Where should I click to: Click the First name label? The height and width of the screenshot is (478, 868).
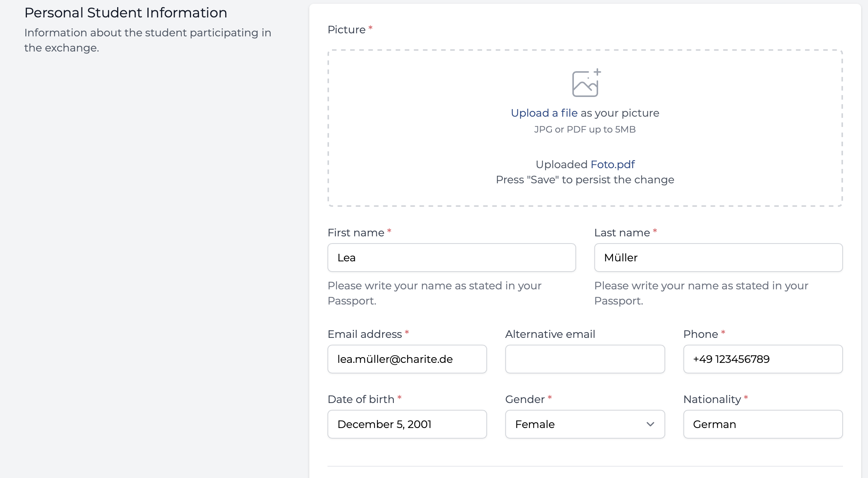coord(356,233)
